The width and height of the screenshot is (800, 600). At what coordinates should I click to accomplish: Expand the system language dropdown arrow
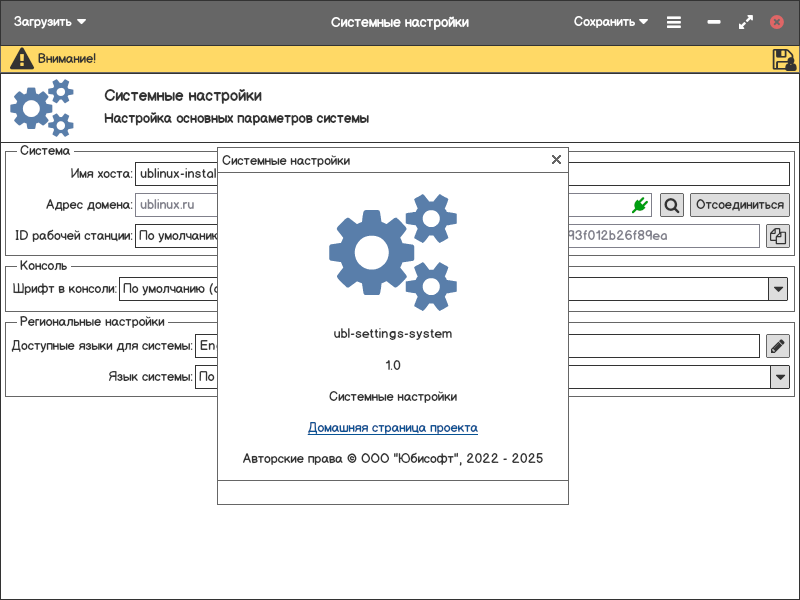(778, 377)
